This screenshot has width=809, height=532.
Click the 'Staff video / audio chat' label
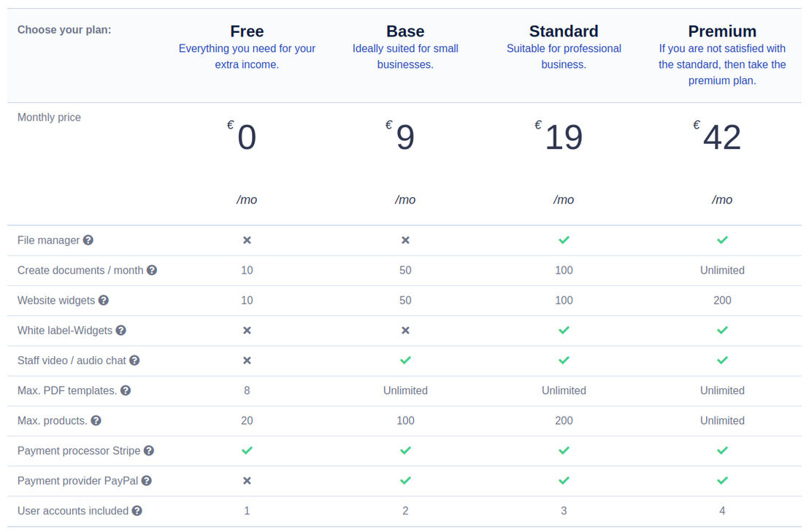tap(72, 361)
